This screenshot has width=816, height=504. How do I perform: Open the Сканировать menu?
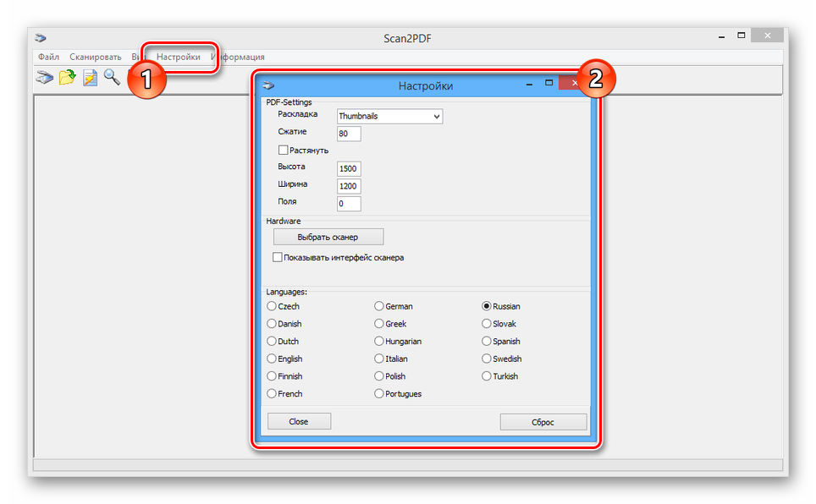pyautogui.click(x=96, y=57)
